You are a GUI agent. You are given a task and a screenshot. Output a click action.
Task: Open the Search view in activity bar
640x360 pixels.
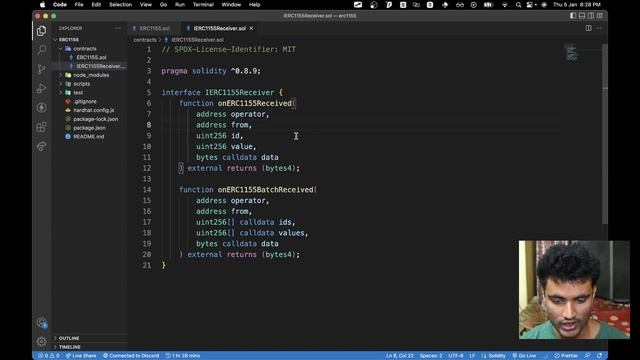tap(41, 50)
